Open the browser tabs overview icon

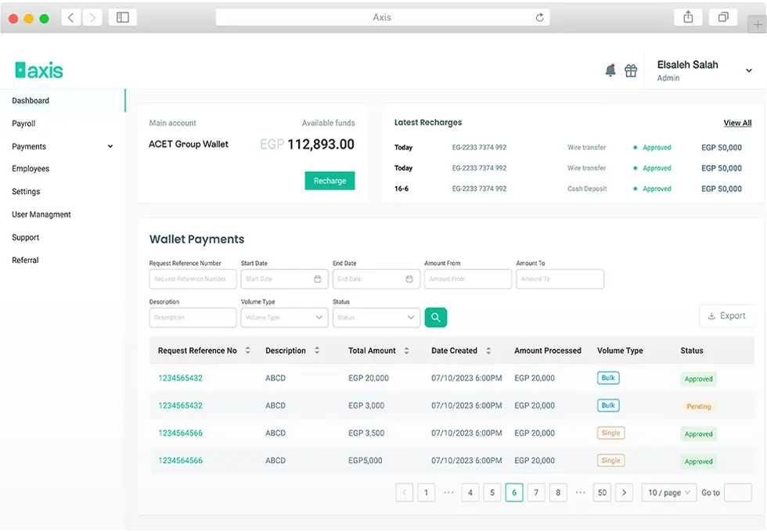pos(723,17)
